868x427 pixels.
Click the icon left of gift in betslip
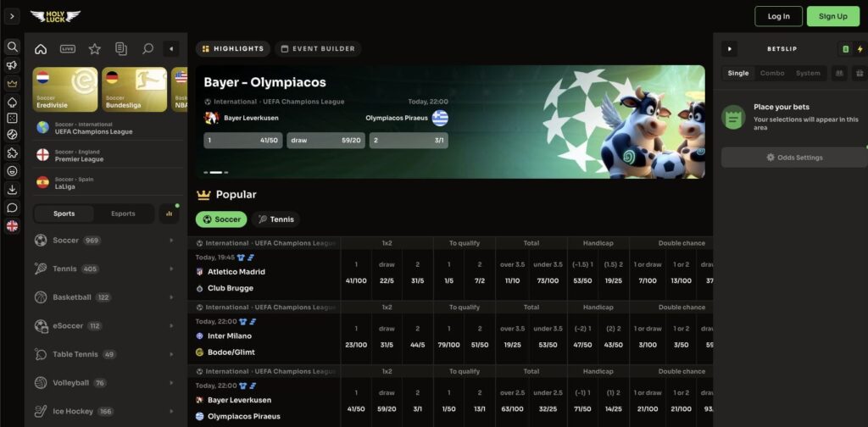tap(839, 73)
